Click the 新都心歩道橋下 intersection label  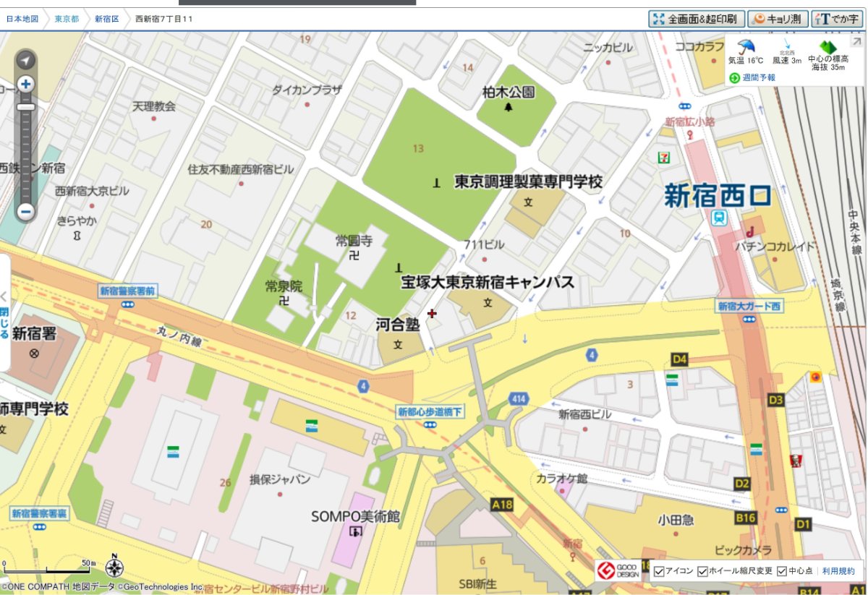point(430,411)
